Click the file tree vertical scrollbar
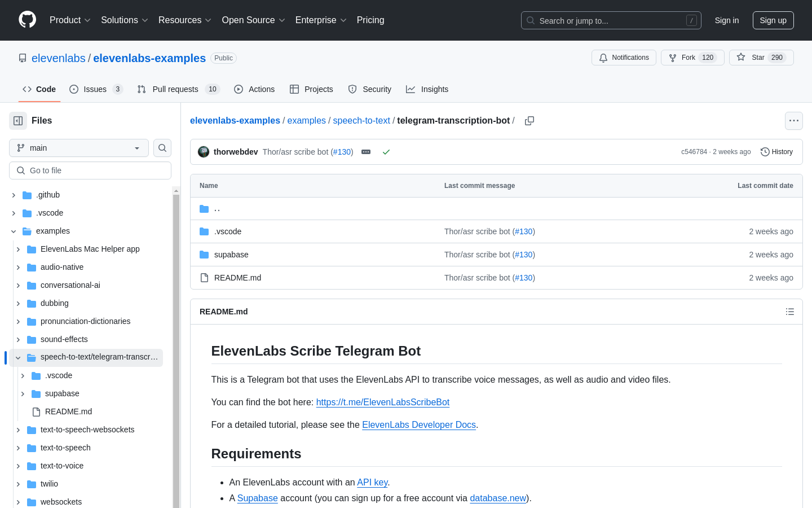Image resolution: width=812 pixels, height=508 pixels. (x=176, y=350)
